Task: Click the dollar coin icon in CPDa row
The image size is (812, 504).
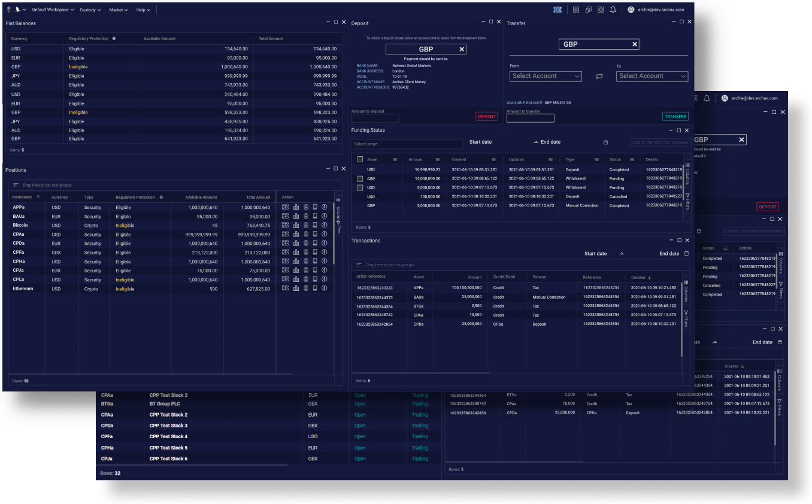Action: [x=324, y=244]
